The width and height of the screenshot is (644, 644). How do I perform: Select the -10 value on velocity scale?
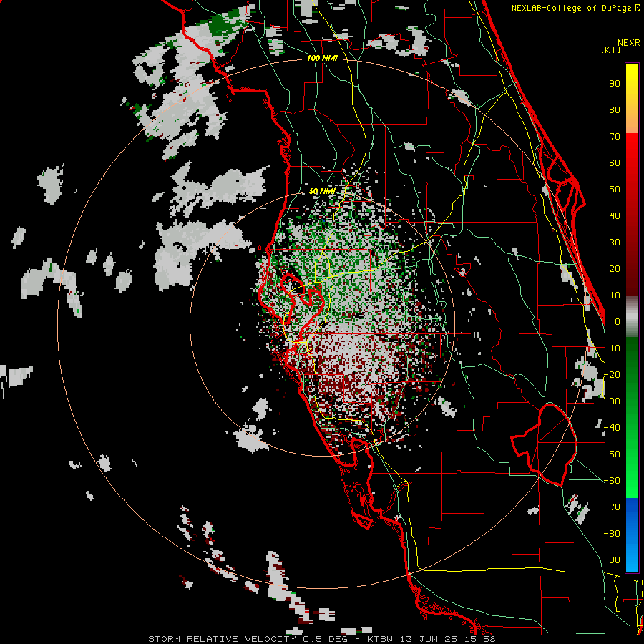click(x=612, y=348)
